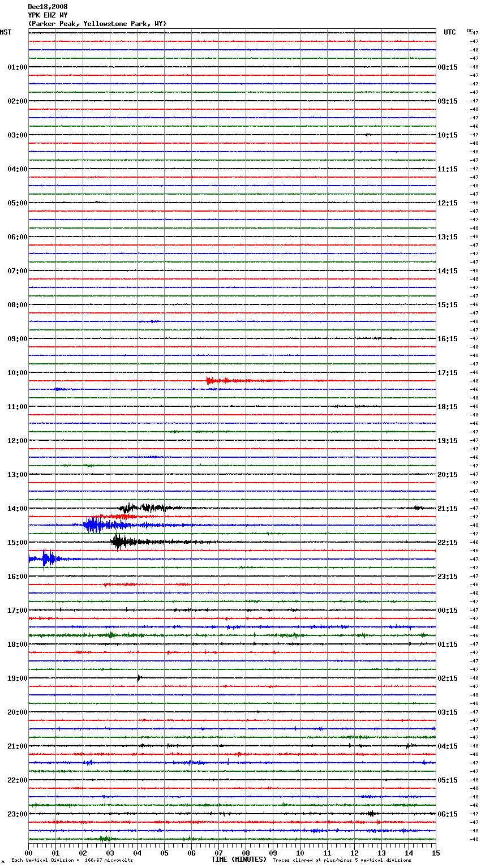Select the 09:00 MST time label
This screenshot has height=868, width=481.
[x=18, y=339]
